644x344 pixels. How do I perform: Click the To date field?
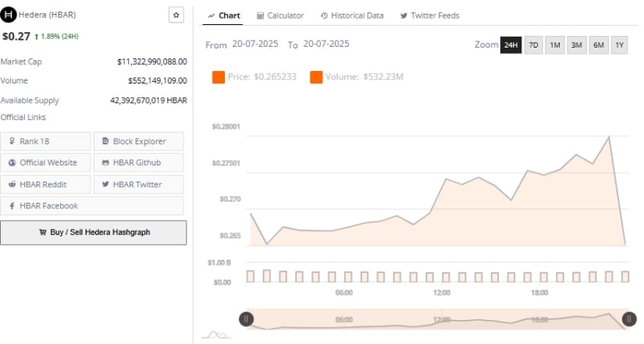[326, 44]
